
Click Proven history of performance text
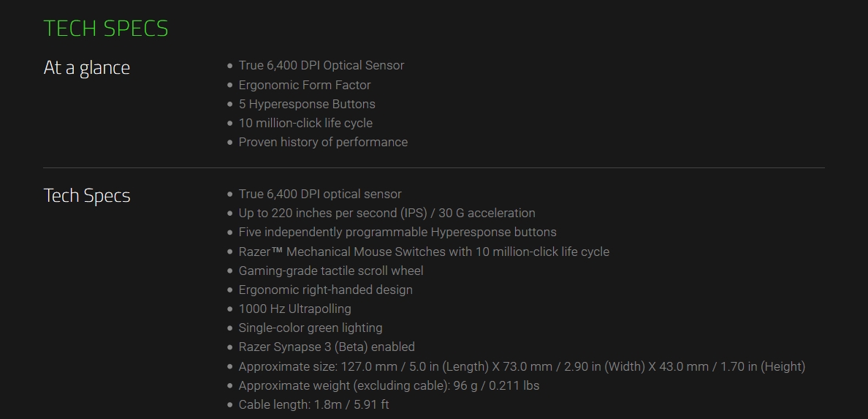tap(323, 142)
